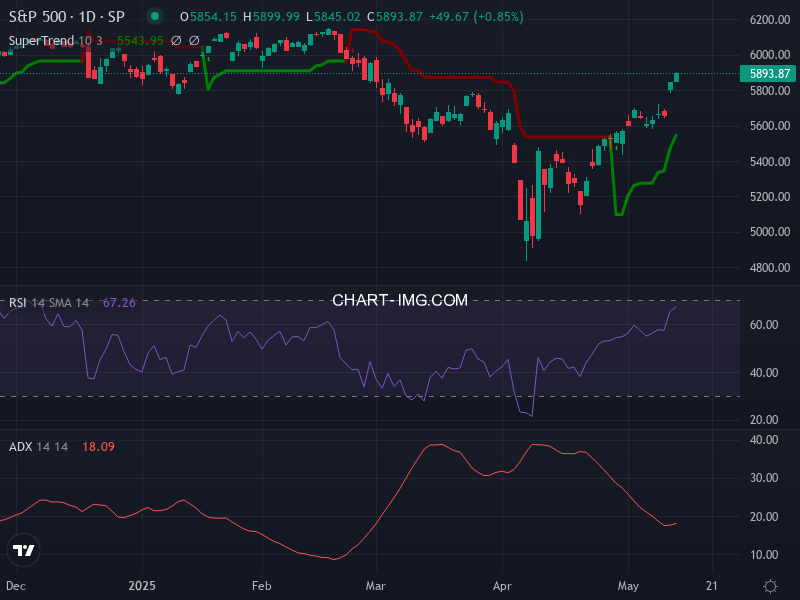This screenshot has height=600, width=800.
Task: Click ADX value 18.09
Action: (98, 446)
